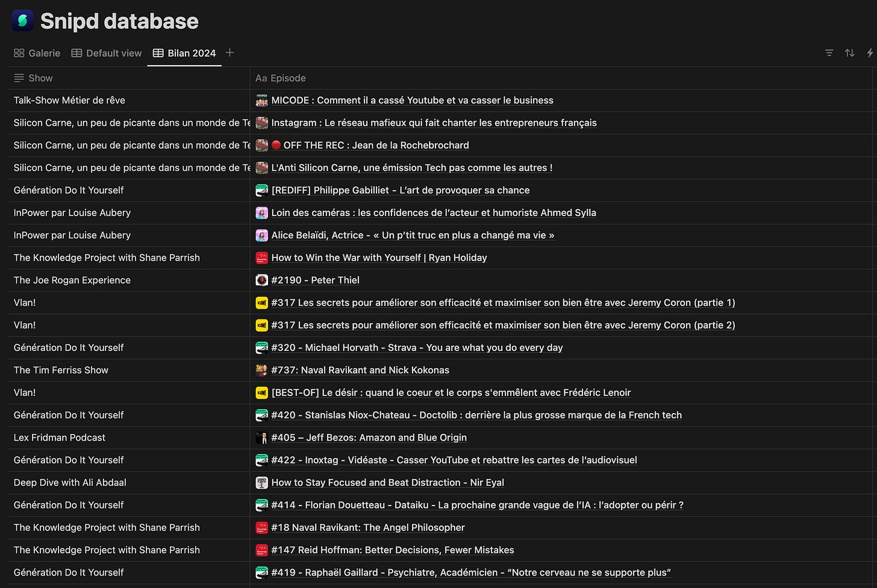Image resolution: width=877 pixels, height=588 pixels.
Task: Open the sort arrows icon
Action: coord(849,53)
